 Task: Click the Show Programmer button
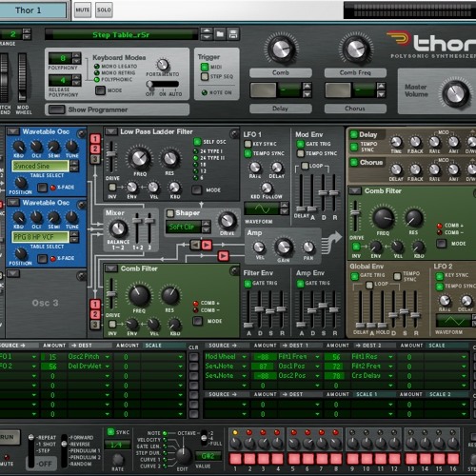[x=56, y=109]
